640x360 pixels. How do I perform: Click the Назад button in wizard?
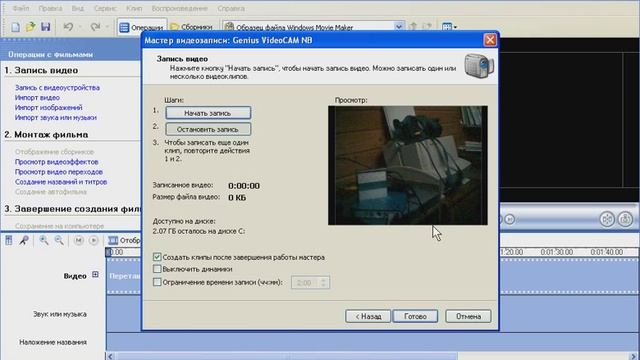[x=368, y=316]
